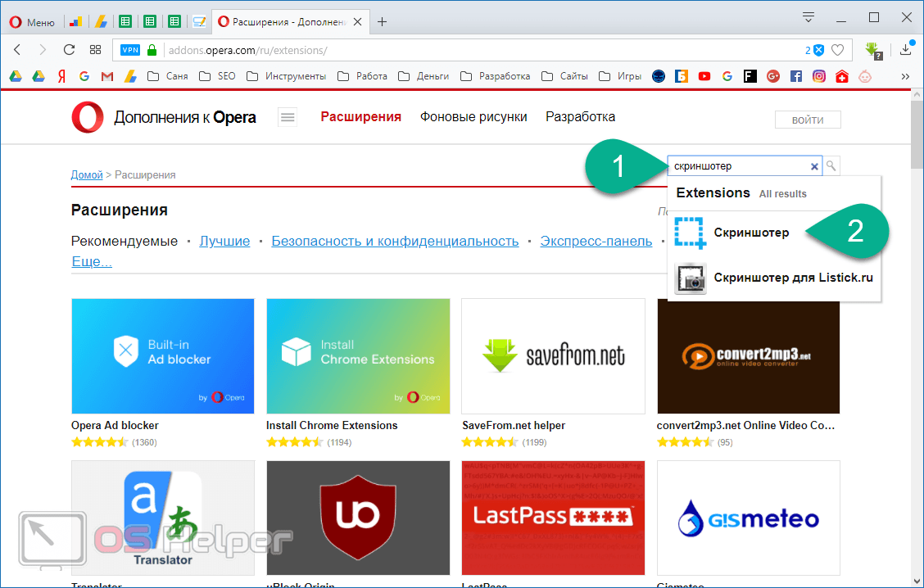The width and height of the screenshot is (924, 588).
Task: Open the Gmail bookmark
Action: pos(106,76)
